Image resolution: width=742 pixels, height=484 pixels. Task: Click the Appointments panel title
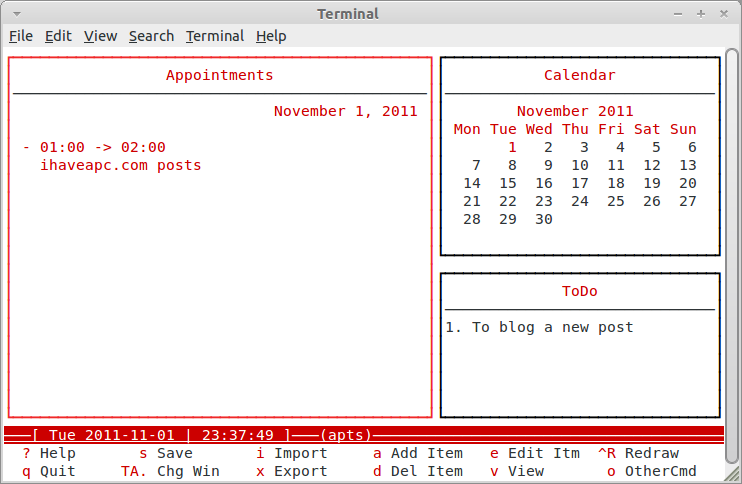[x=220, y=75]
